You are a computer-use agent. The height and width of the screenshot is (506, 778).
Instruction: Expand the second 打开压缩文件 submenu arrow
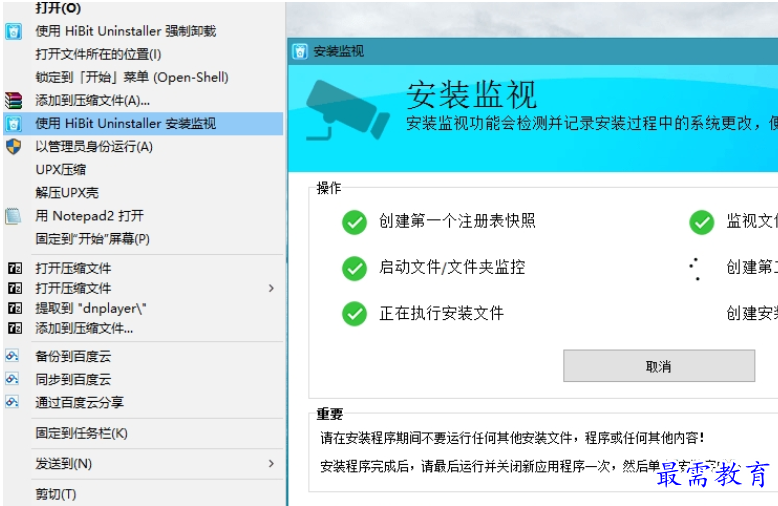point(271,288)
